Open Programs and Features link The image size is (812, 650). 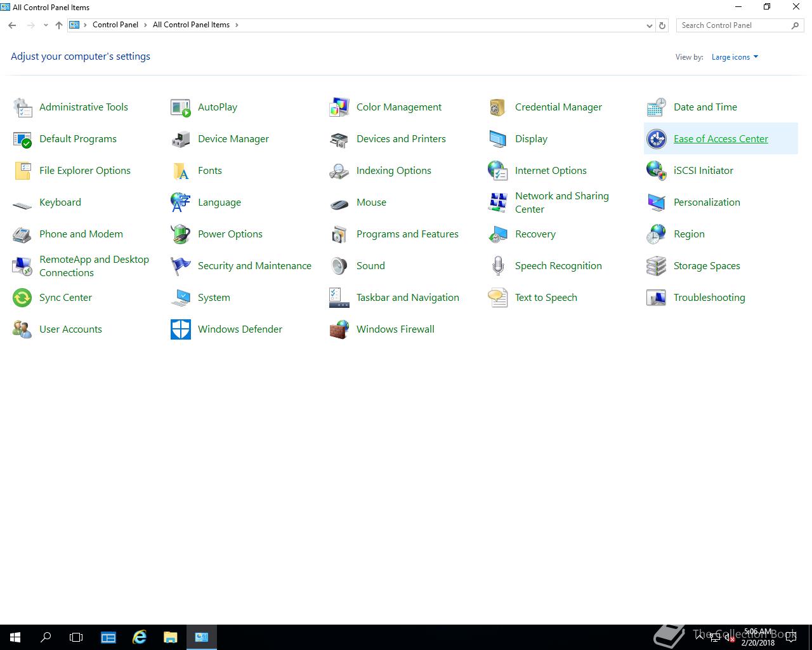point(407,234)
